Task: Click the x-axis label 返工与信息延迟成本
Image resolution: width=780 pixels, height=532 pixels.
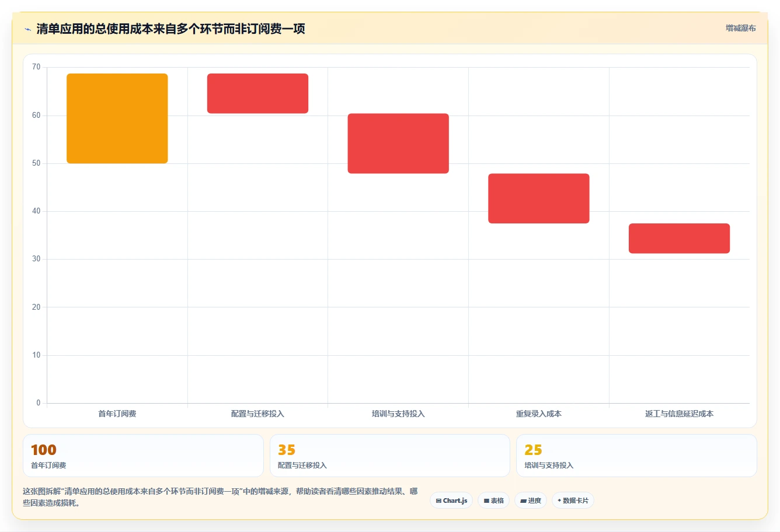Action: point(679,414)
